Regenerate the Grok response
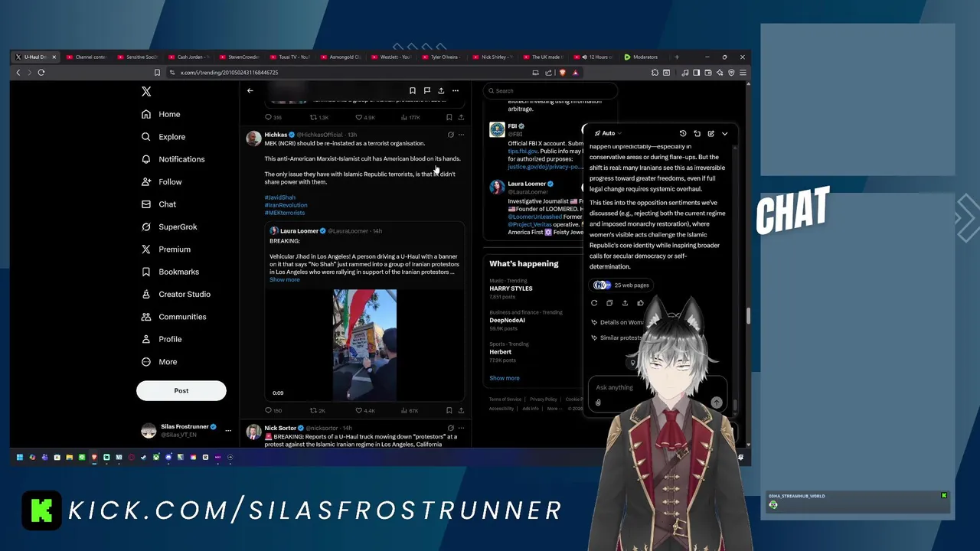Viewport: 980px width, 551px height. (x=594, y=303)
